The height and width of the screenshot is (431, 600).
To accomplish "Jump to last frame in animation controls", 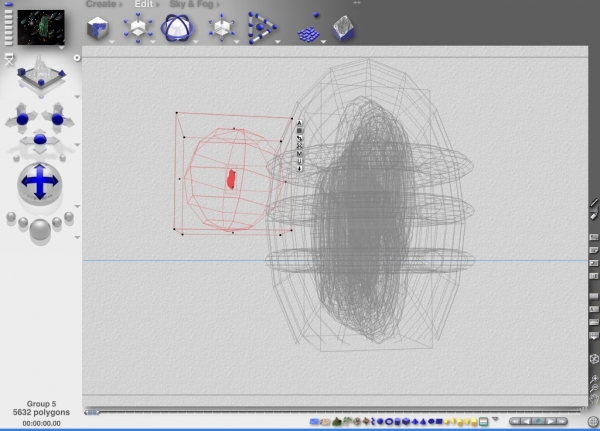I will click(562, 421).
